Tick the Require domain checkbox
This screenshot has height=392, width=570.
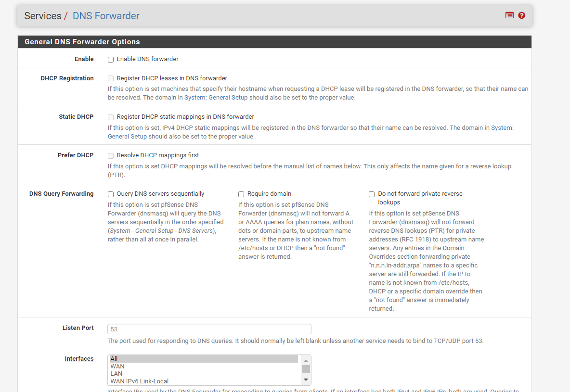(x=241, y=194)
